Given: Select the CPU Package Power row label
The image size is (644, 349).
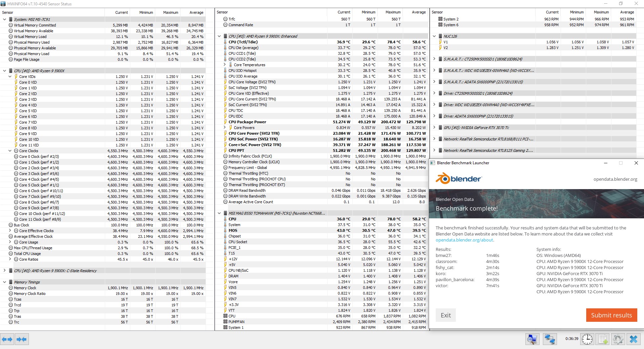Looking at the screenshot, I should pos(247,122).
